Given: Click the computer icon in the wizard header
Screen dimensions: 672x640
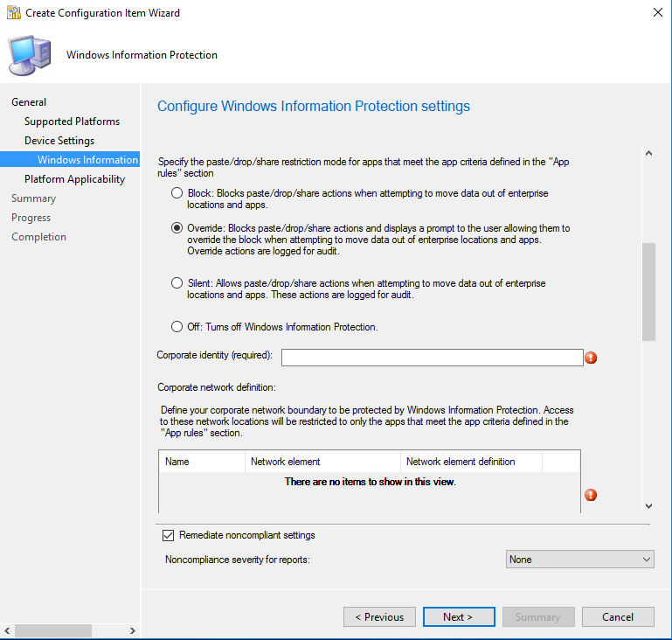Looking at the screenshot, I should click(30, 54).
